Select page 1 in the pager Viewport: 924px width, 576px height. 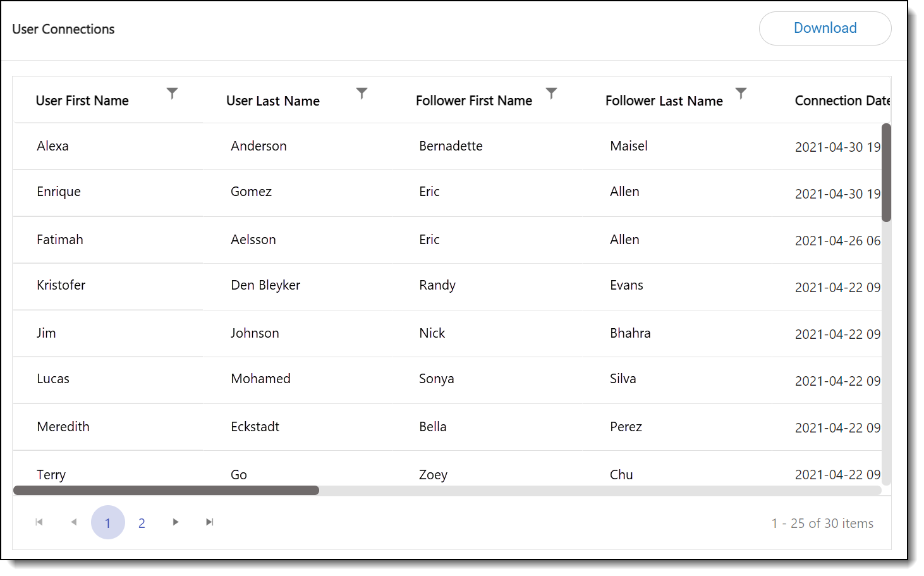[x=108, y=522]
